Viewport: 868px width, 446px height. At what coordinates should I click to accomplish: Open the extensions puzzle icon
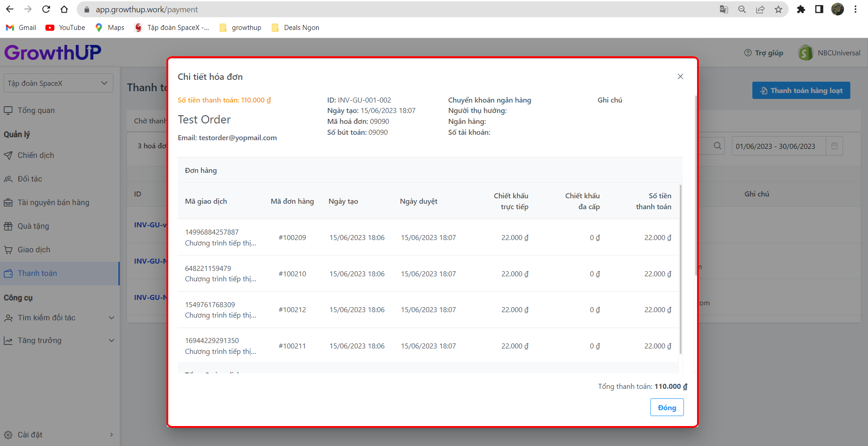801,10
